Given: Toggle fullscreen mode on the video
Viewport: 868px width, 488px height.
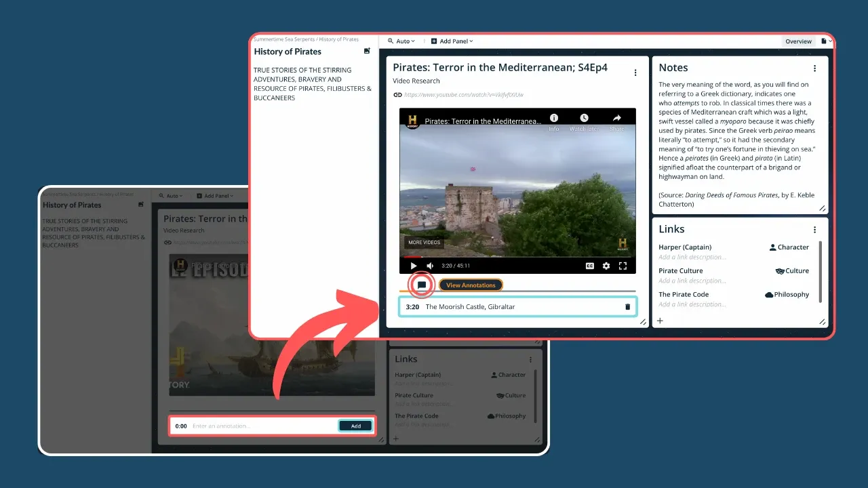Looking at the screenshot, I should (x=623, y=266).
